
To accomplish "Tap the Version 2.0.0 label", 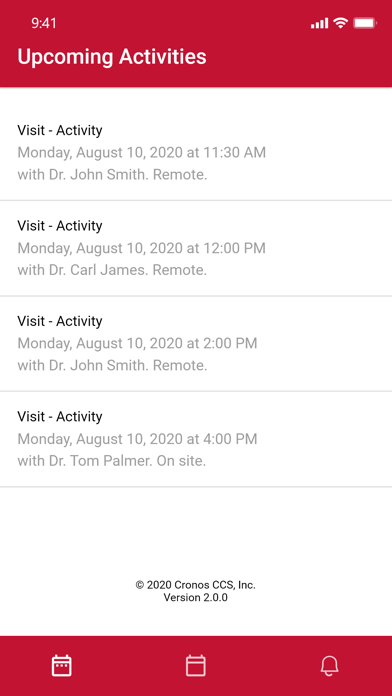I will [195, 597].
